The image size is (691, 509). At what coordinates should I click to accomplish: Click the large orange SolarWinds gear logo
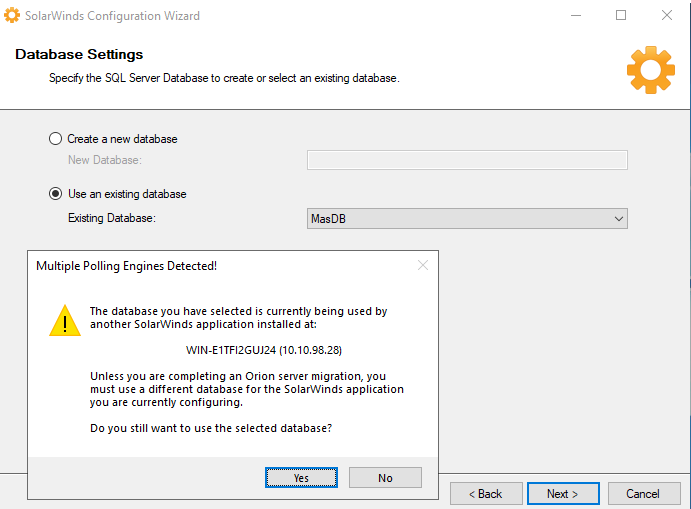[650, 70]
